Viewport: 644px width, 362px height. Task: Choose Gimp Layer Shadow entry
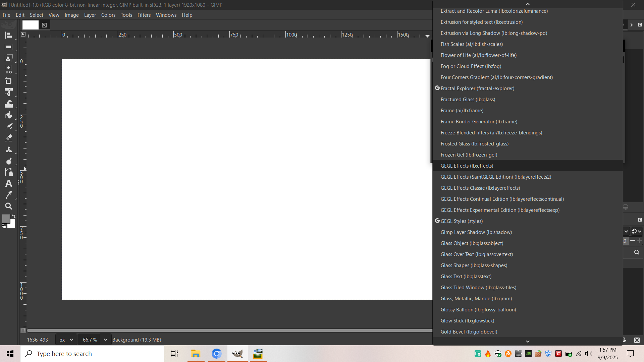coord(528,232)
